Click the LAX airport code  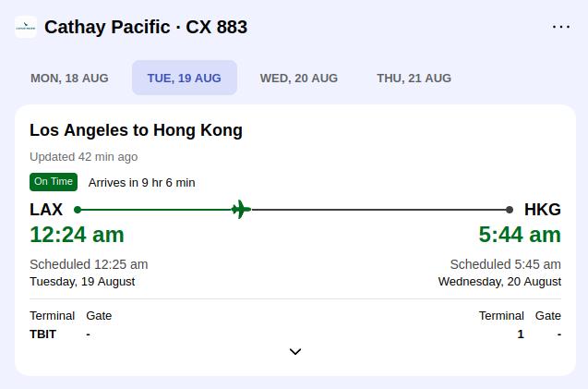[46, 210]
